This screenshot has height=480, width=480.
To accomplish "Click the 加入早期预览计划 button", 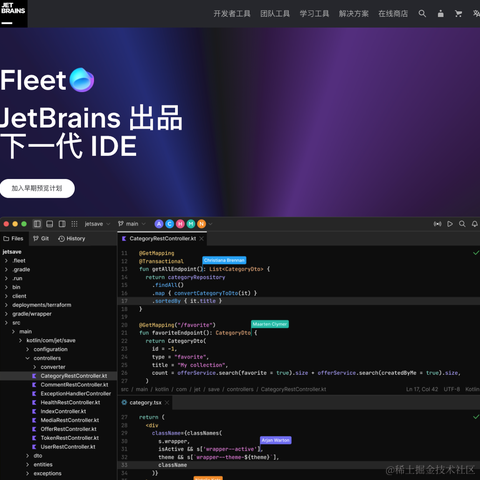I will [37, 188].
